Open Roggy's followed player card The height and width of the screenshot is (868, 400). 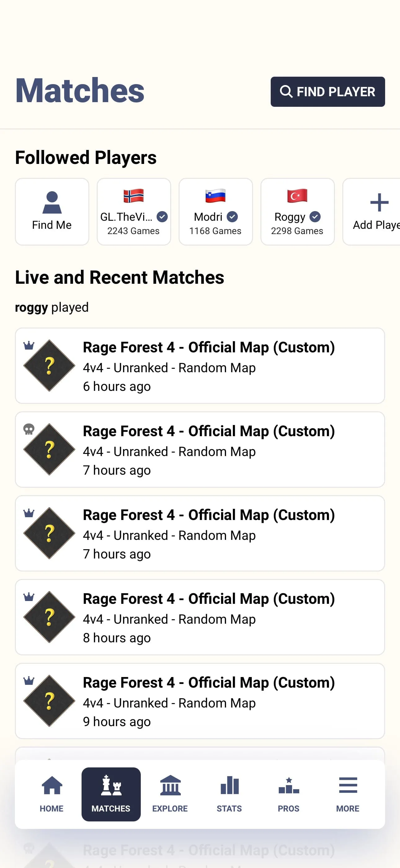pos(297,211)
